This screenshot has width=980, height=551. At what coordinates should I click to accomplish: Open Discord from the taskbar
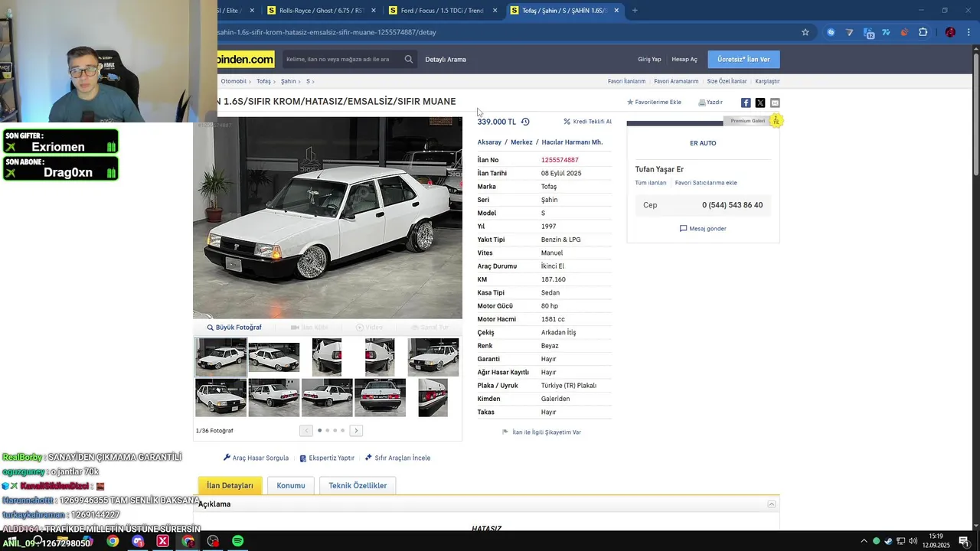click(x=138, y=541)
